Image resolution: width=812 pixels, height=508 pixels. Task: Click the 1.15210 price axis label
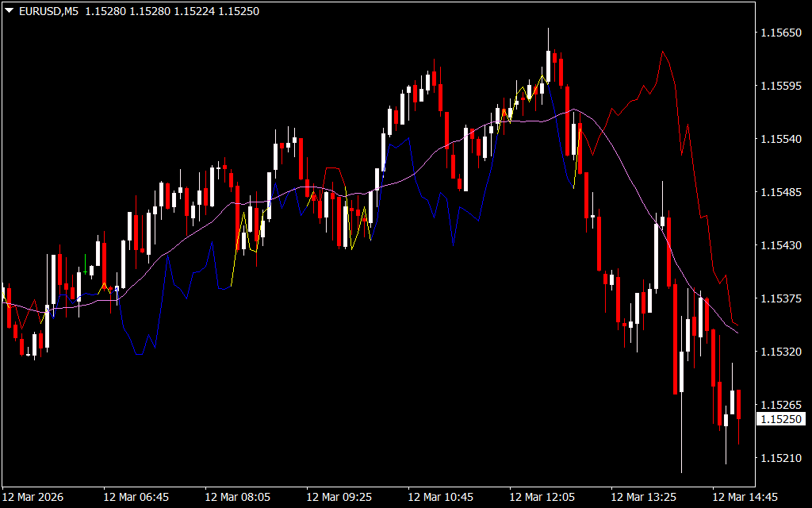pyautogui.click(x=781, y=458)
